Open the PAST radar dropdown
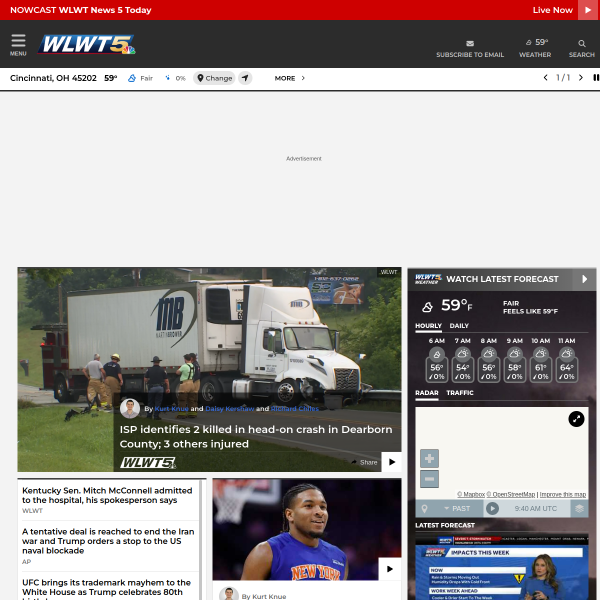Image resolution: width=600 pixels, height=600 pixels. click(x=457, y=509)
